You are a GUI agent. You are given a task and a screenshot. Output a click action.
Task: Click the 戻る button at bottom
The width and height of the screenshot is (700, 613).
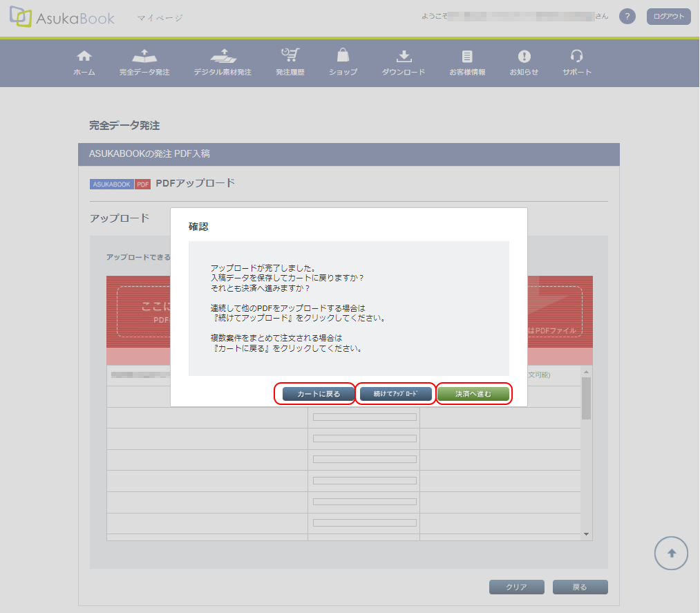580,587
